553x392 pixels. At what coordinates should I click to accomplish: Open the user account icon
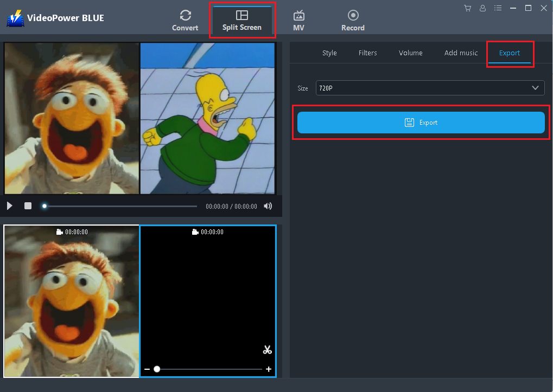click(482, 8)
